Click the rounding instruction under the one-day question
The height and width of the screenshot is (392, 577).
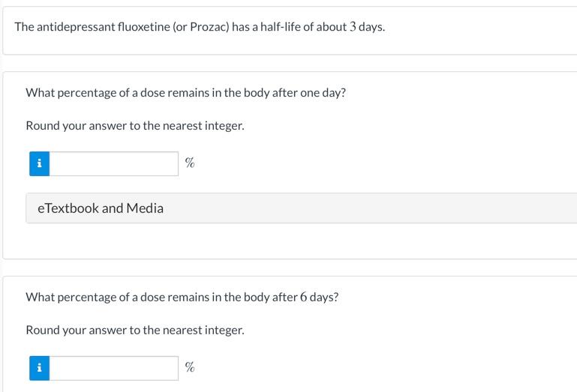[x=135, y=126]
